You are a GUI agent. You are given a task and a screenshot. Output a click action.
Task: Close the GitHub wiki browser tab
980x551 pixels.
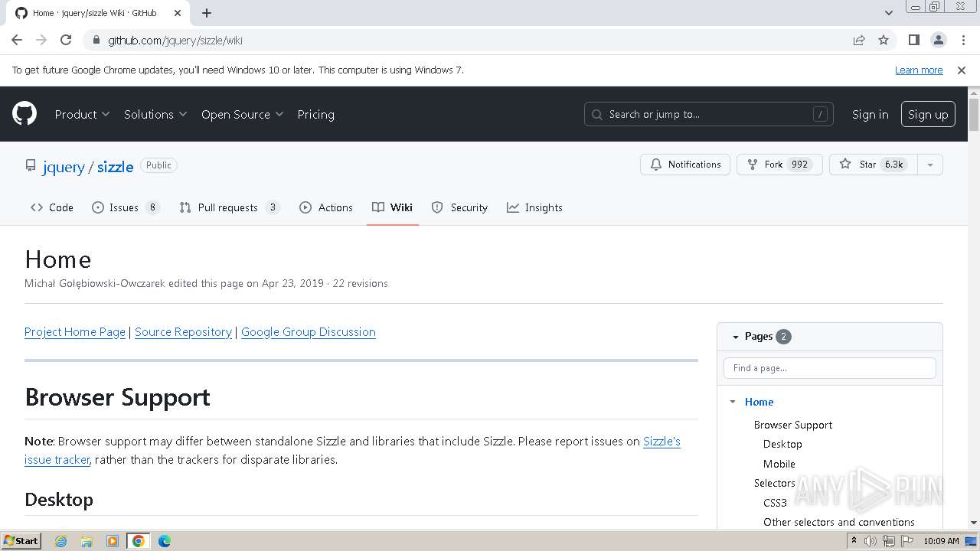point(177,13)
